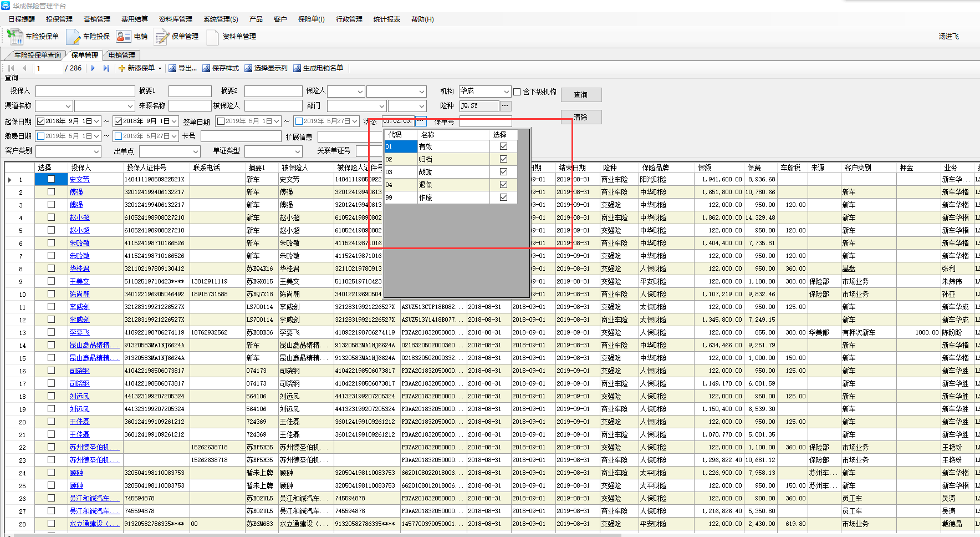Click the 车险投保单 toolbar icon

tap(15, 37)
